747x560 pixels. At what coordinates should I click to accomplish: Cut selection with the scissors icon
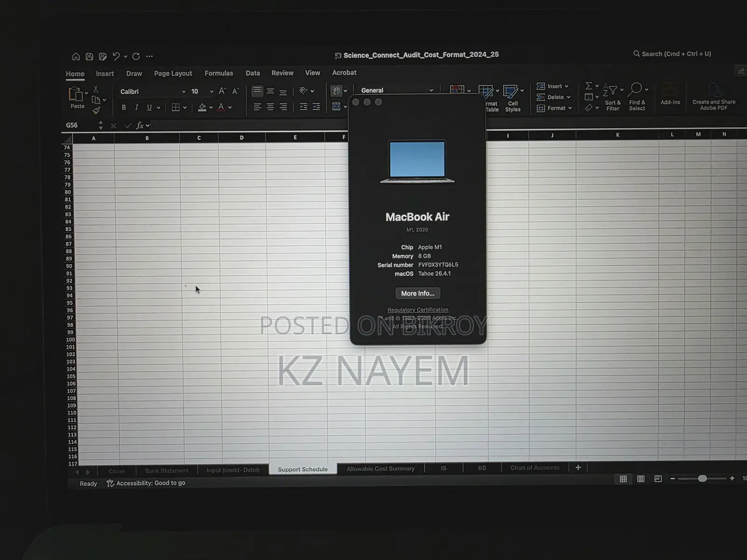pos(96,89)
